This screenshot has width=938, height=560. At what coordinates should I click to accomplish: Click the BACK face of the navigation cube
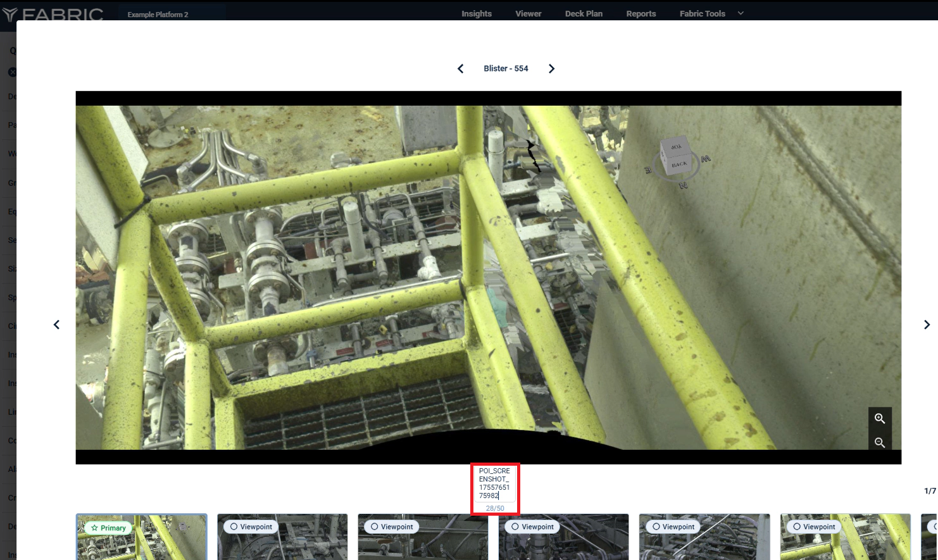679,165
